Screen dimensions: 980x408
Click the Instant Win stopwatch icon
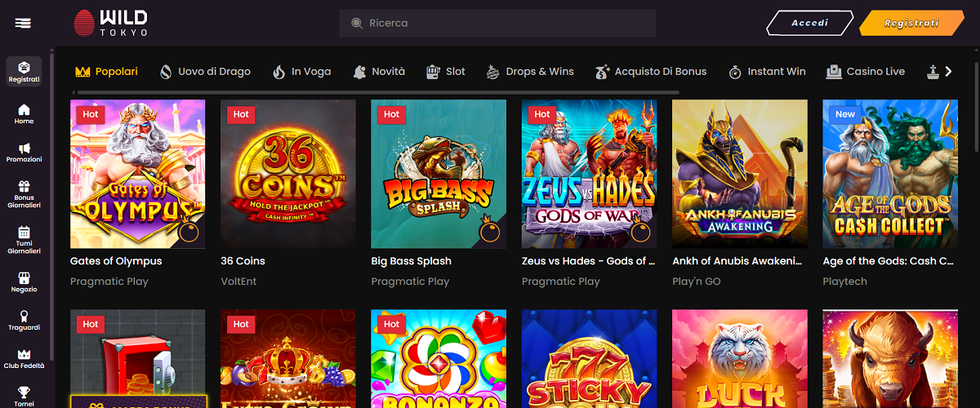tap(735, 72)
